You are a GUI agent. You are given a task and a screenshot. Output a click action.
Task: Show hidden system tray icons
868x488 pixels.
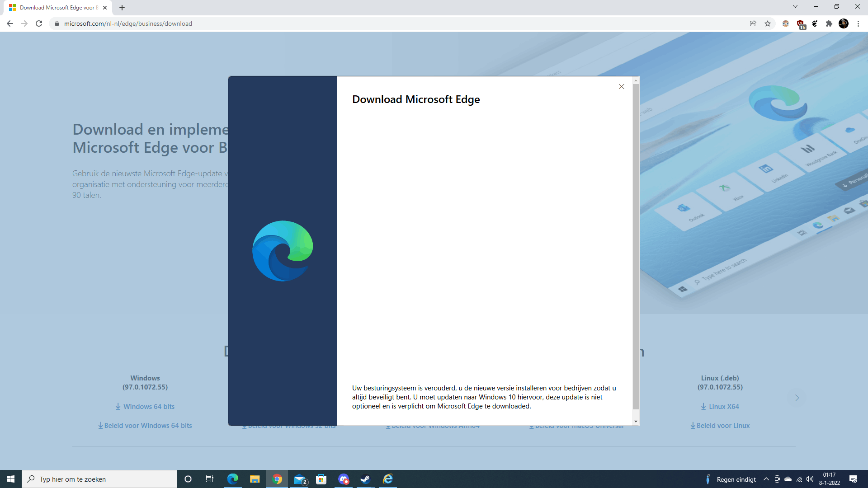pyautogui.click(x=766, y=479)
